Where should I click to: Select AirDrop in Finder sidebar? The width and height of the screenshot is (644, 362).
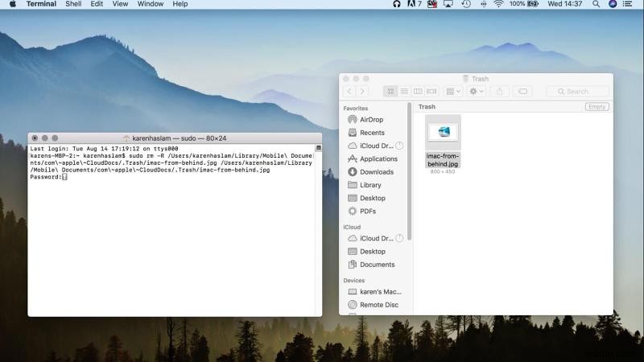[371, 120]
